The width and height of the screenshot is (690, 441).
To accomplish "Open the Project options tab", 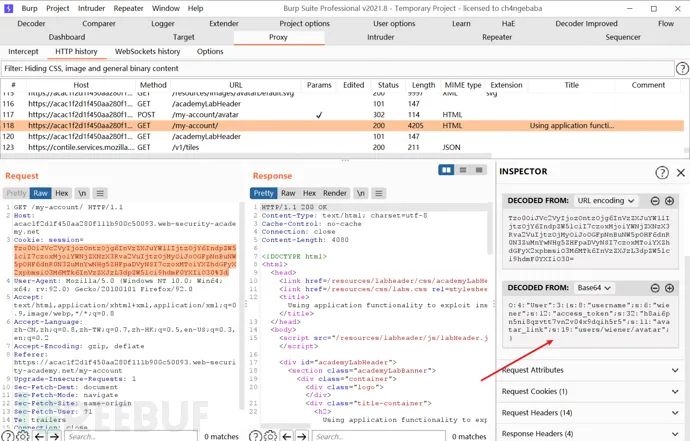I will [305, 24].
